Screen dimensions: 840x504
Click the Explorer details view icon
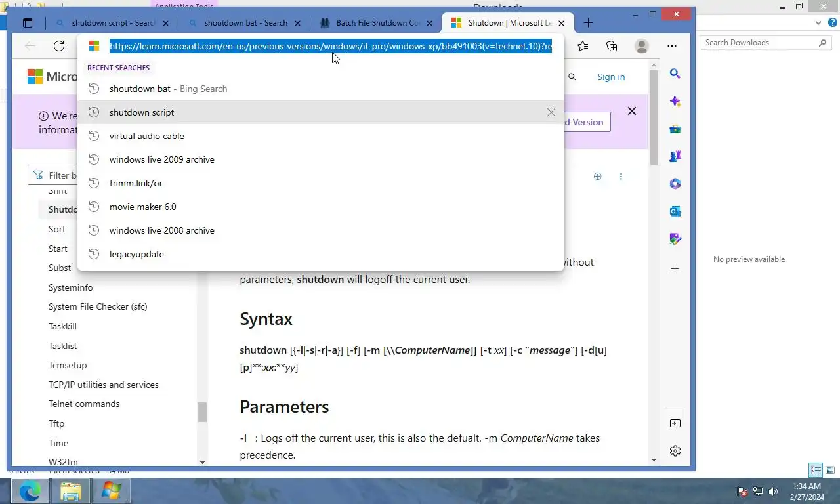pyautogui.click(x=816, y=470)
